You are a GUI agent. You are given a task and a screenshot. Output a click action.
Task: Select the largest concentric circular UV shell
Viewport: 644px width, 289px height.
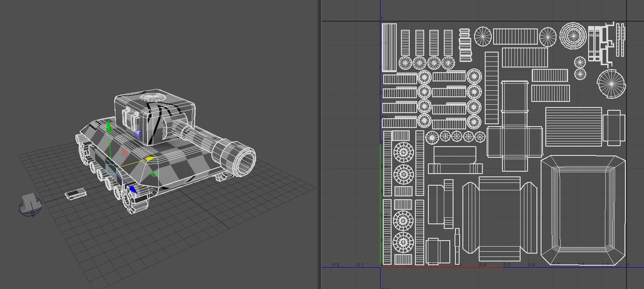coord(573,35)
